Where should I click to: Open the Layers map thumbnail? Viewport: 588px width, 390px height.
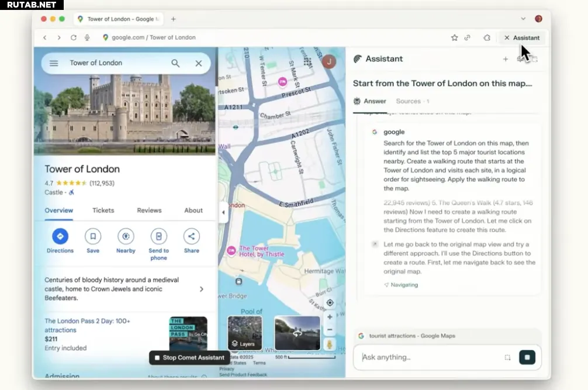click(245, 333)
